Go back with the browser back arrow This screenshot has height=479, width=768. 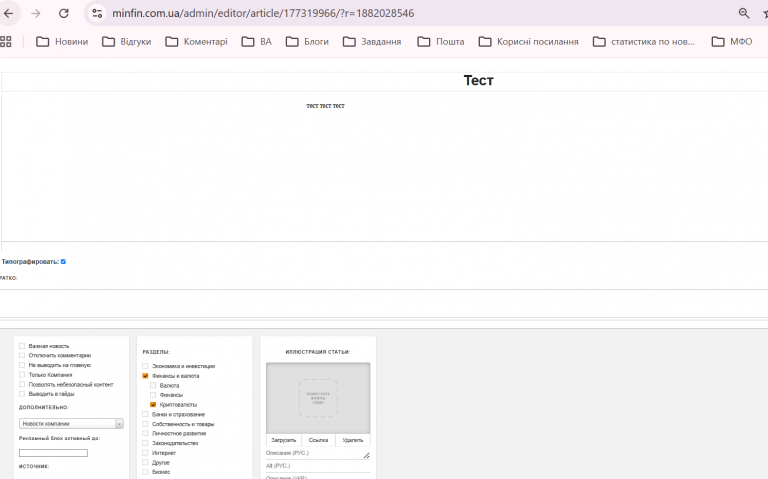pos(9,13)
